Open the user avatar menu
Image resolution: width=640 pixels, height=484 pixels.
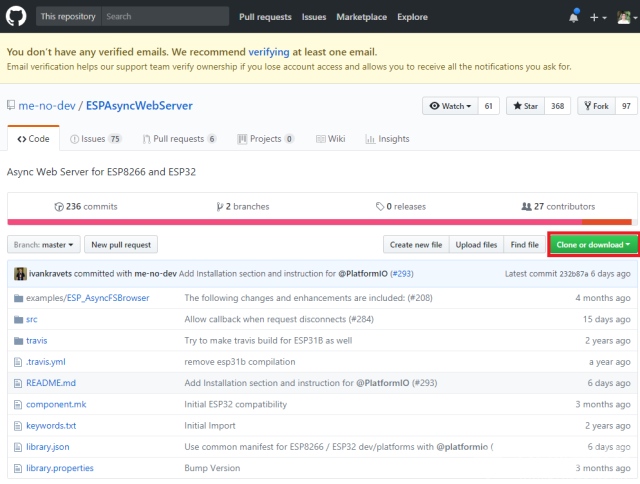[627, 17]
